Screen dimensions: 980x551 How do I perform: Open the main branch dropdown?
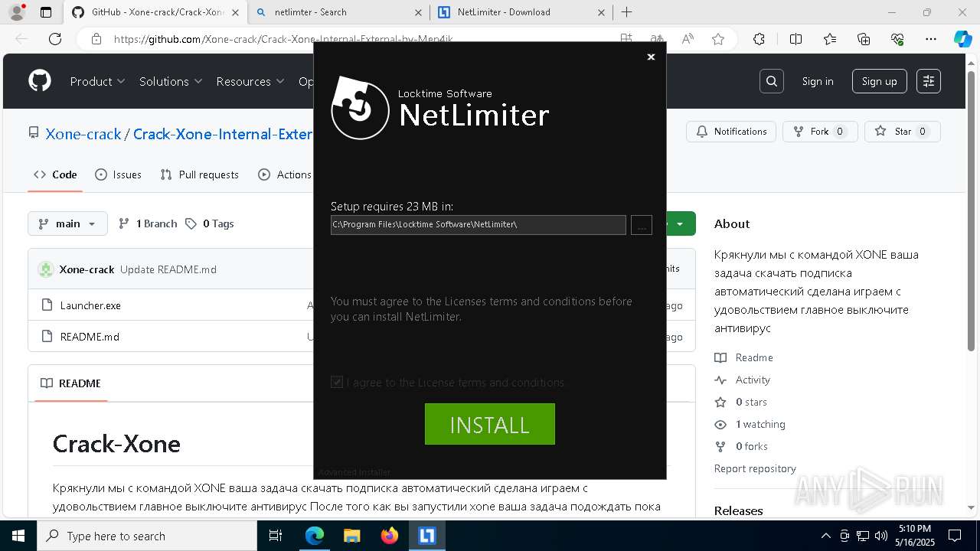(x=68, y=223)
